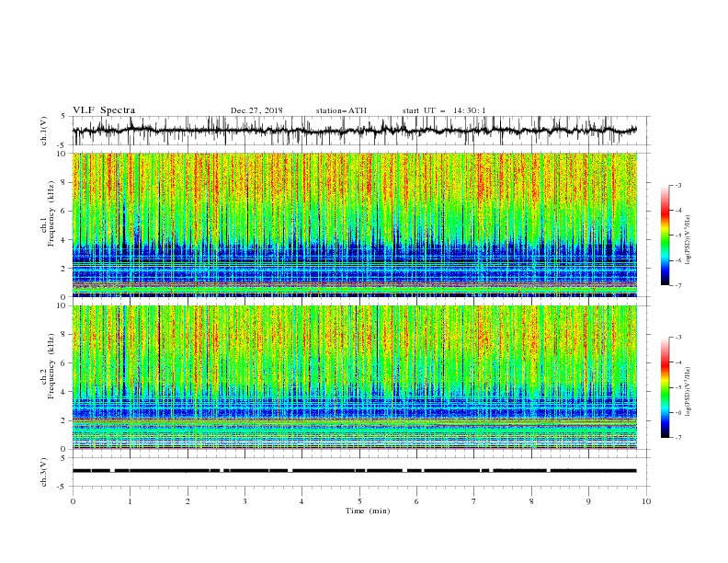
Task: Click the "-3" label on the ch.2 colorbar
Action: point(678,338)
